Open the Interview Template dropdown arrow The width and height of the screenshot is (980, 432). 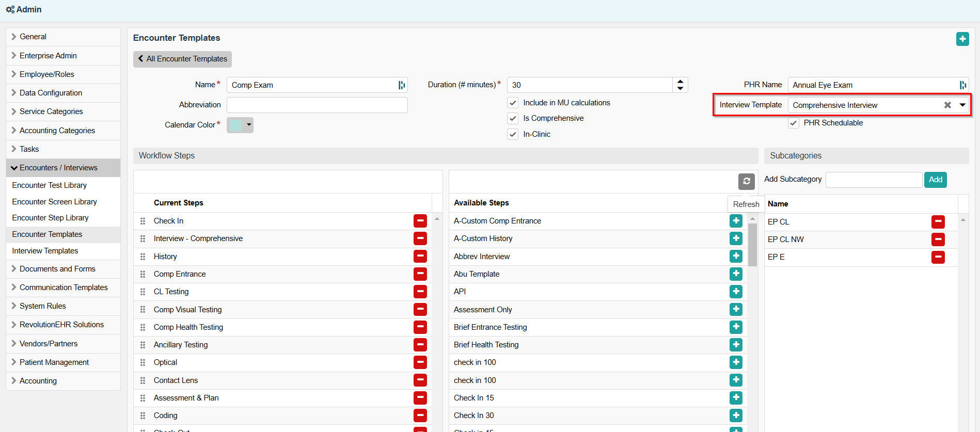[962, 105]
